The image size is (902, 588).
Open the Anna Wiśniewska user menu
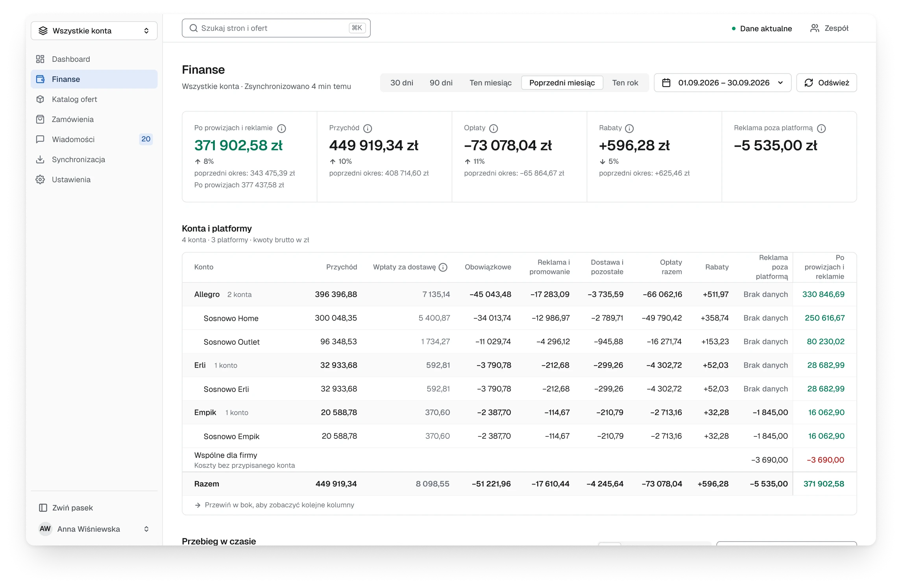tap(94, 529)
